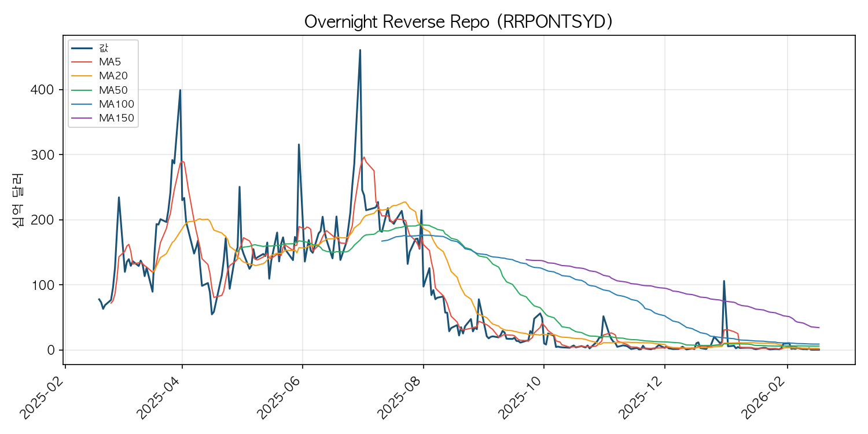Select the 값 entry in the legend
The height and width of the screenshot is (434, 868).
(x=103, y=48)
